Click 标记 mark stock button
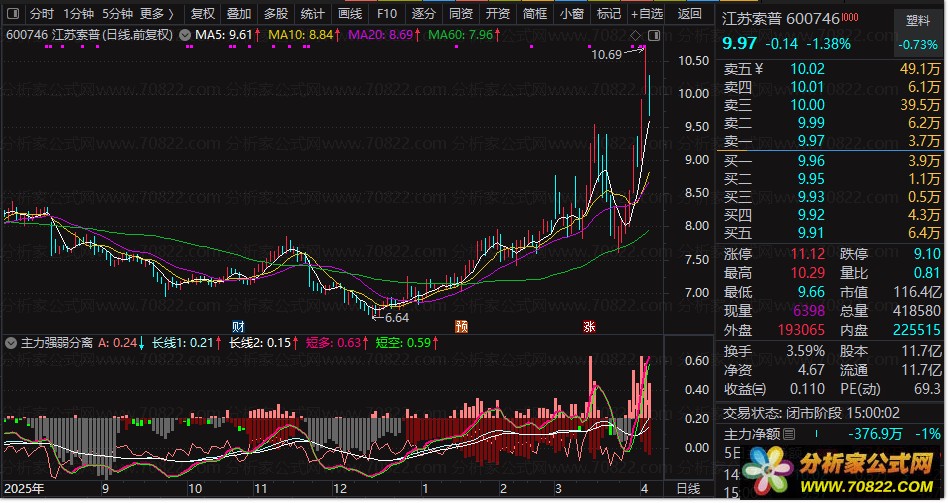 pyautogui.click(x=608, y=13)
